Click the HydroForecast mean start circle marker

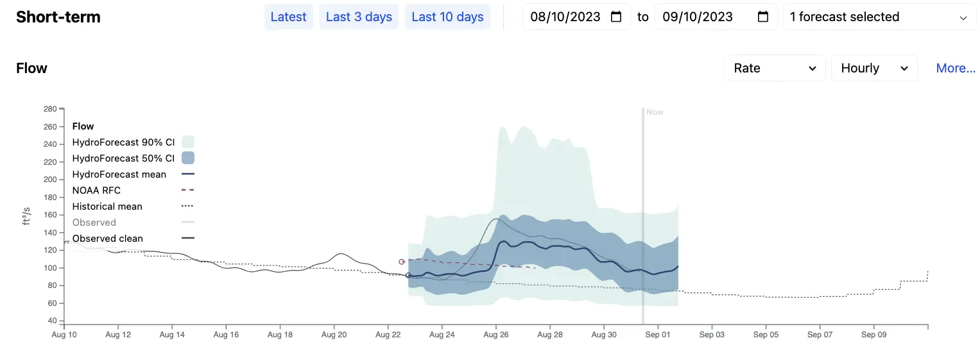click(x=408, y=275)
